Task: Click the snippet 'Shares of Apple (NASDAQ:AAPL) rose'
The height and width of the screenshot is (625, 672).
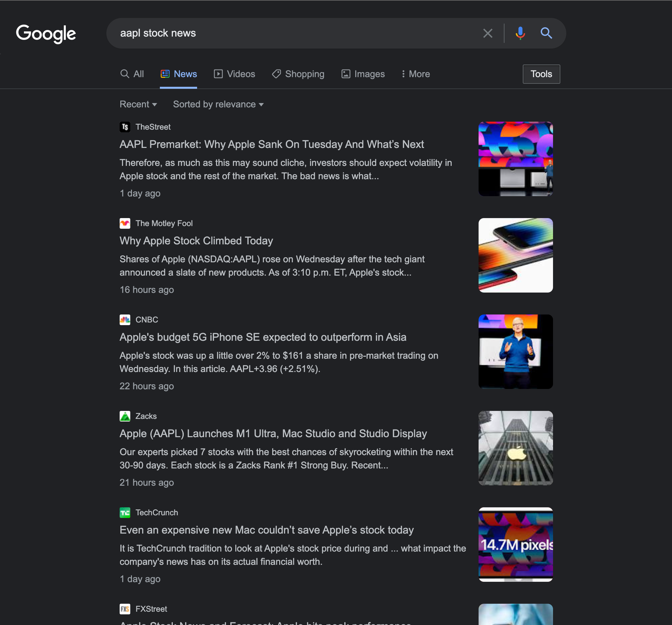Action: point(272,266)
